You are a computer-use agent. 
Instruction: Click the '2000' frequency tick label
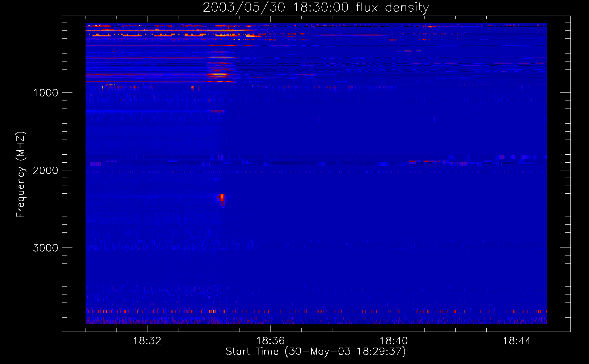[46, 170]
